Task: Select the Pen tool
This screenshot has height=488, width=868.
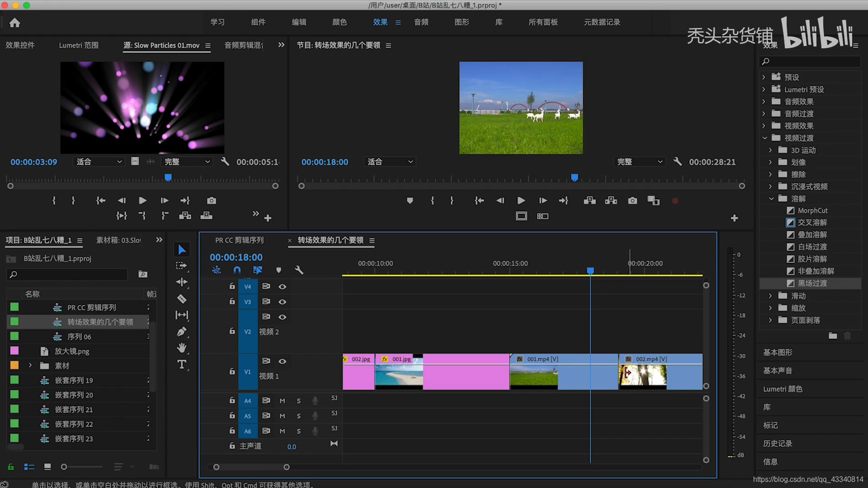Action: [x=182, y=332]
